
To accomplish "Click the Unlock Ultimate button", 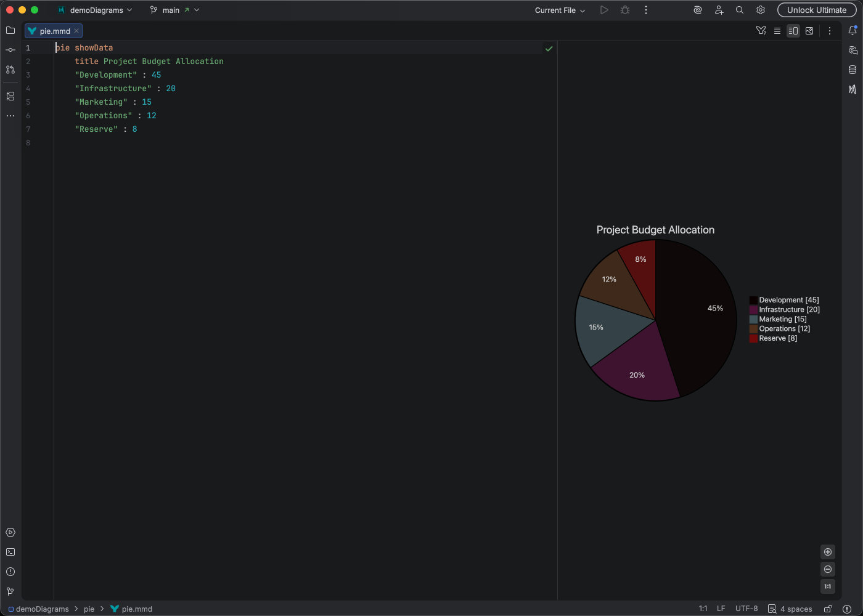I will point(817,10).
